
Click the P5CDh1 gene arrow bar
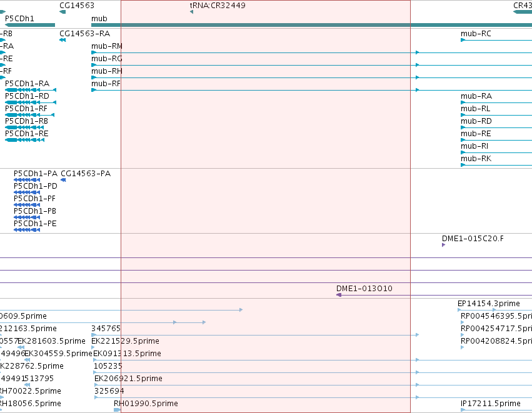click(x=30, y=25)
